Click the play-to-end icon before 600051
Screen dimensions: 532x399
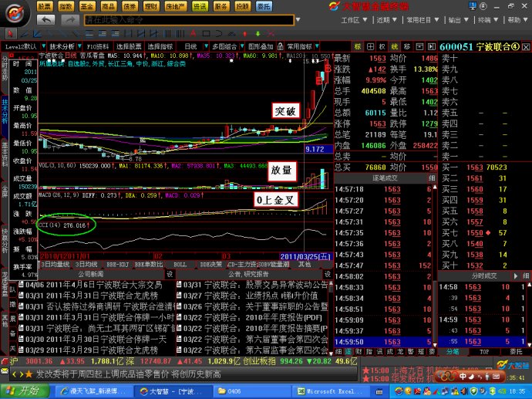click(x=431, y=46)
